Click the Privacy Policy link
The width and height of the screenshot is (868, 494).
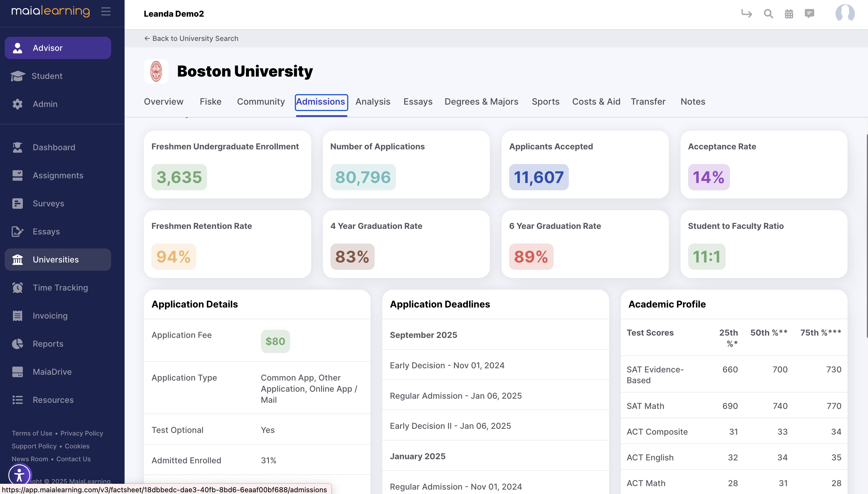[x=82, y=433]
